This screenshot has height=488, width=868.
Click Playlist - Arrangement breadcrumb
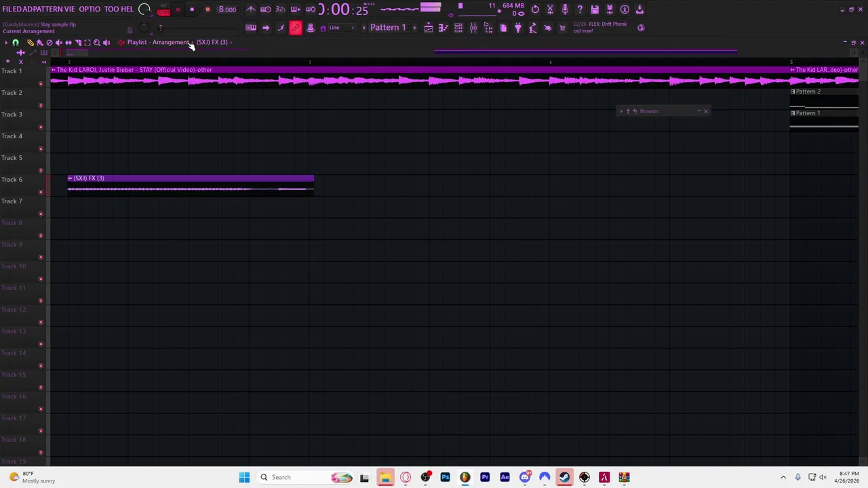(x=157, y=42)
